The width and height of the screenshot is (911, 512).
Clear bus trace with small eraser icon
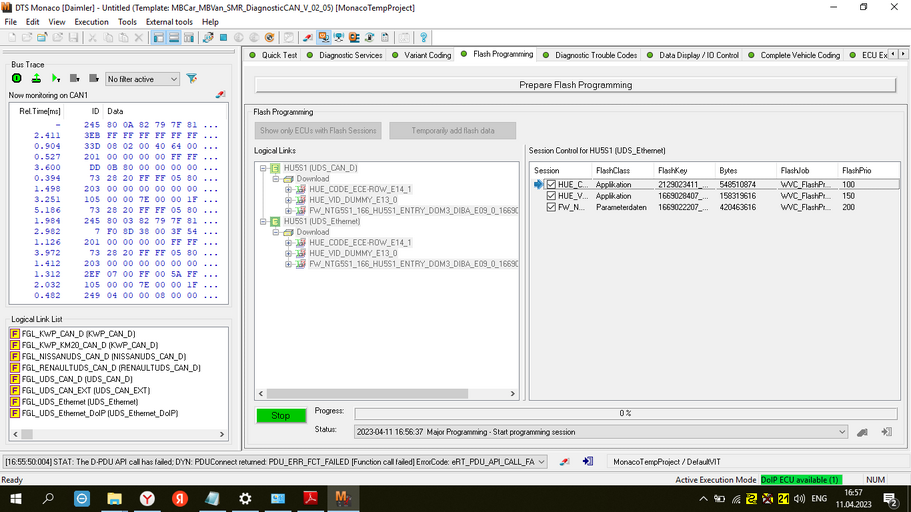tap(220, 95)
